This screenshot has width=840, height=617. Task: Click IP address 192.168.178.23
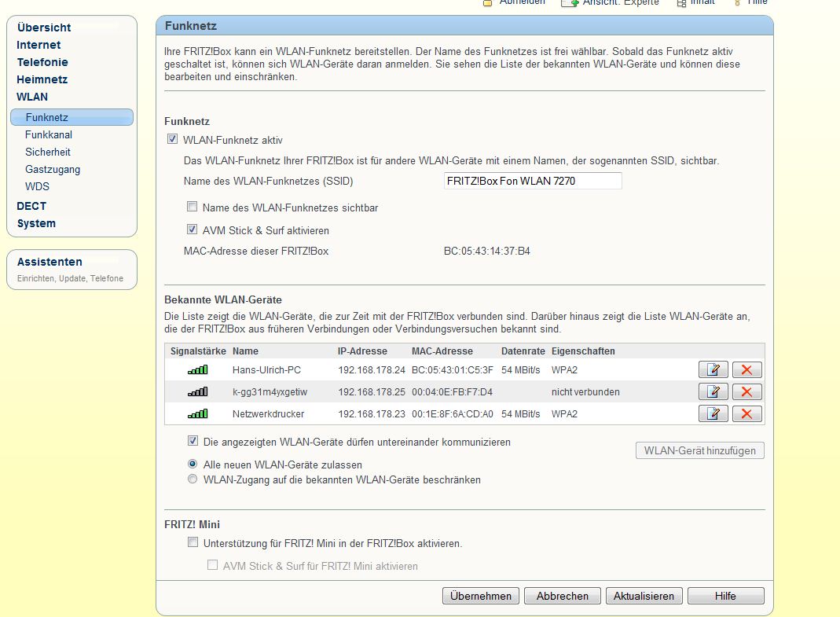[372, 414]
